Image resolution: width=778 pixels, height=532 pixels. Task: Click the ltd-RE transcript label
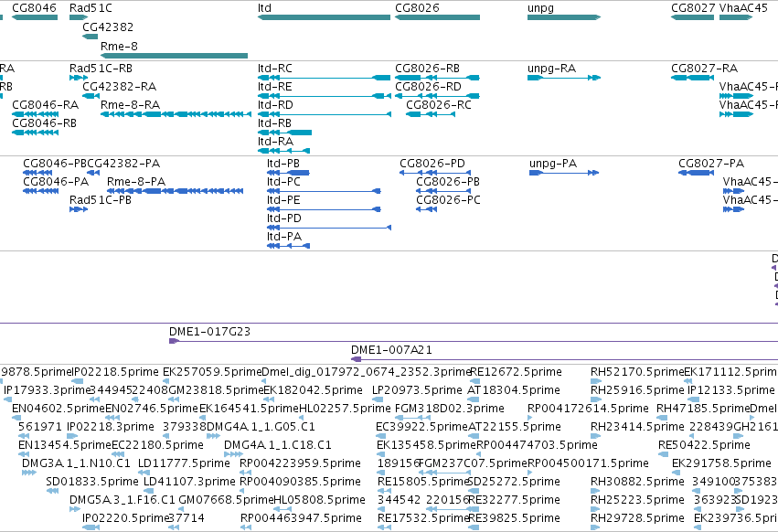275,86
